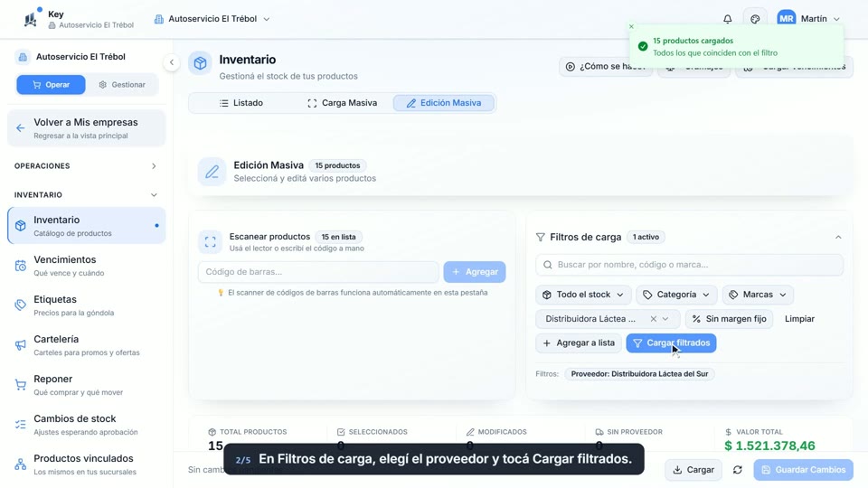Viewport: 868px width, 488px height.
Task: Clear the Distribuidora Láctea supplier filter
Action: coord(653,319)
